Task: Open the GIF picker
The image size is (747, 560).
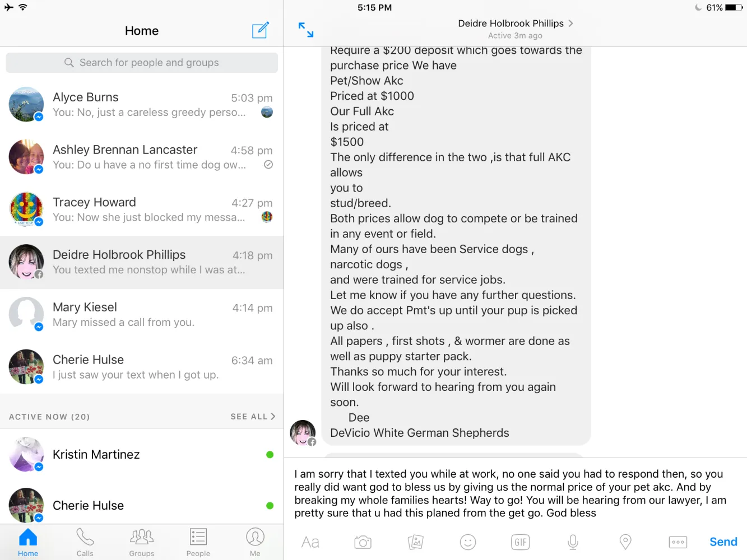Action: (521, 542)
